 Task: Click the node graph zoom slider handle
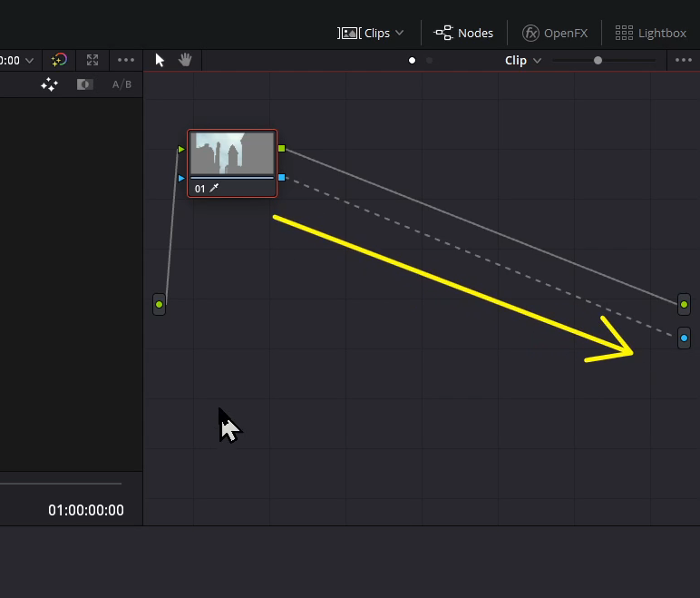(x=598, y=60)
